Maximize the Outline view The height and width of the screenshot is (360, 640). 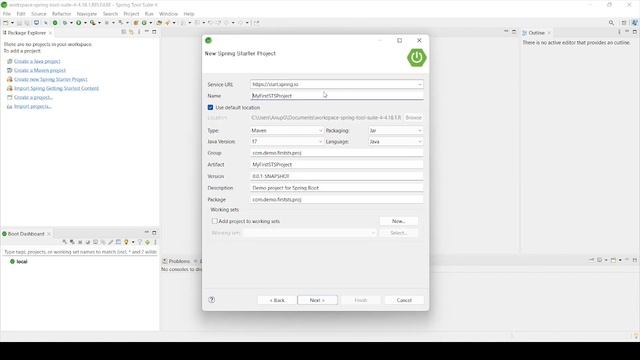pos(635,32)
